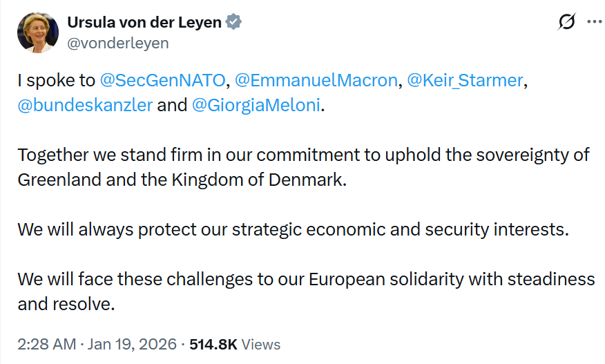Visit the @EmmanuelMacron mention link

[x=317, y=80]
